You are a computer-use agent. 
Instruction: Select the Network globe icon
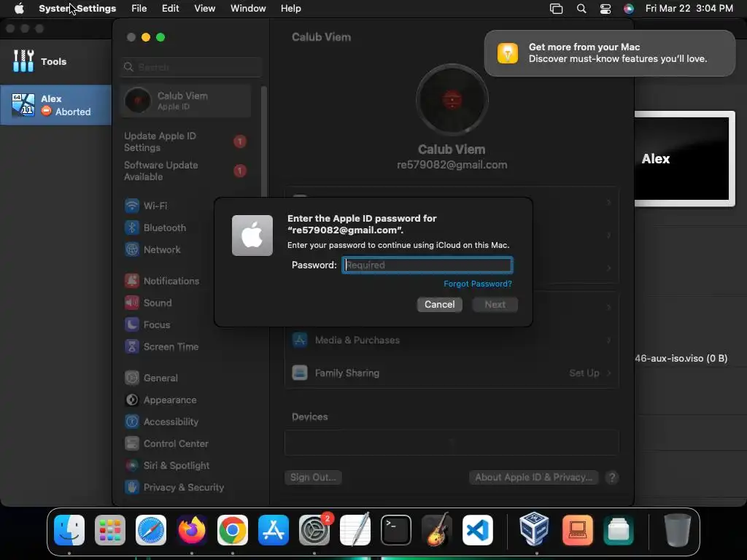pyautogui.click(x=132, y=249)
